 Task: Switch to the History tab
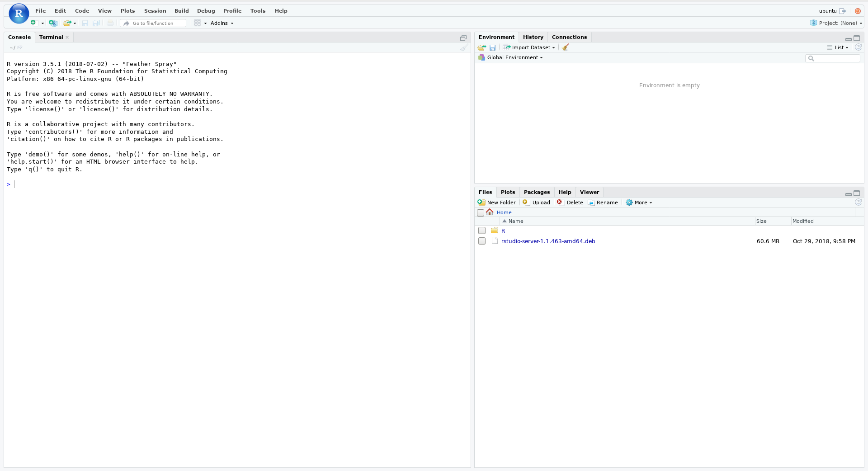[533, 37]
